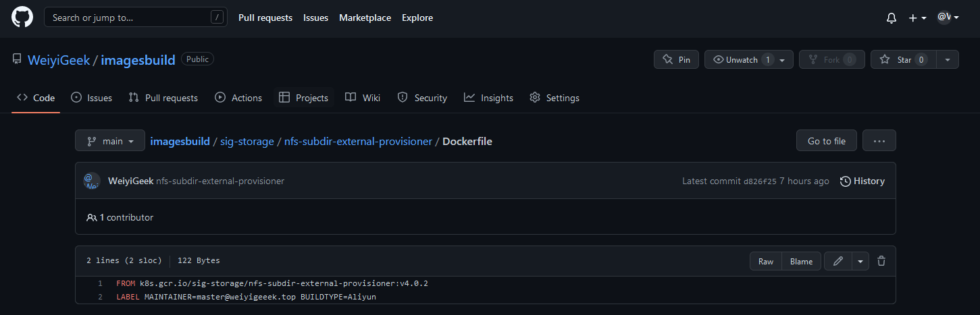Viewport: 980px width, 315px height.
Task: Open the user avatar menu
Action: pos(948,18)
